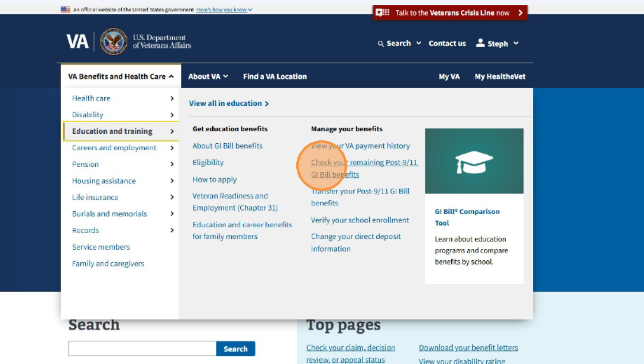Select Education and training in the sidebar

click(x=112, y=131)
